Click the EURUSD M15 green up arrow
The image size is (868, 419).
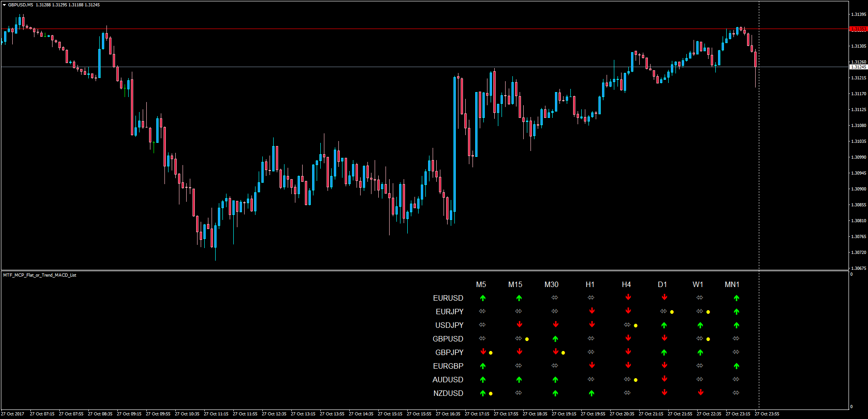pyautogui.click(x=519, y=298)
